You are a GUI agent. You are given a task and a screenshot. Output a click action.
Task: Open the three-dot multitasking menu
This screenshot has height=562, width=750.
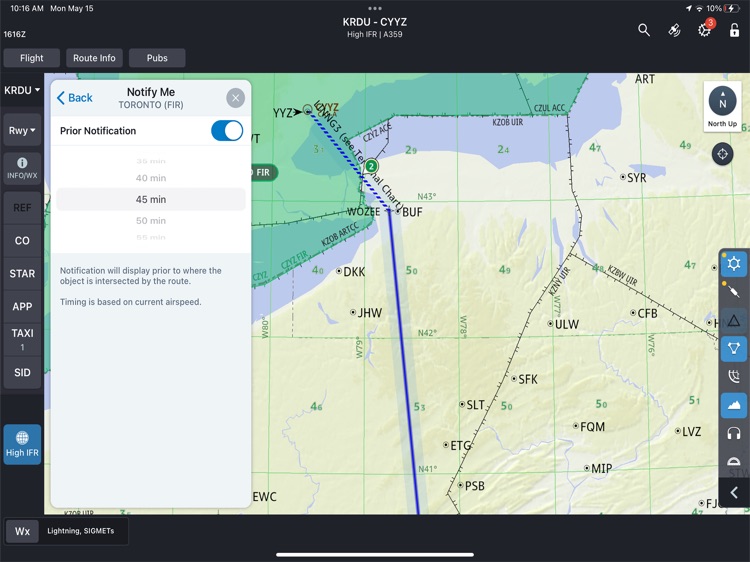(x=375, y=8)
